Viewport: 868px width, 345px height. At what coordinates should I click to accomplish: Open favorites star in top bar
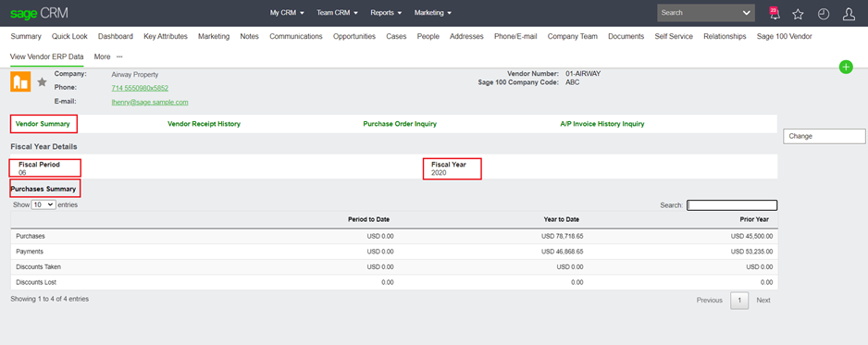(x=798, y=14)
